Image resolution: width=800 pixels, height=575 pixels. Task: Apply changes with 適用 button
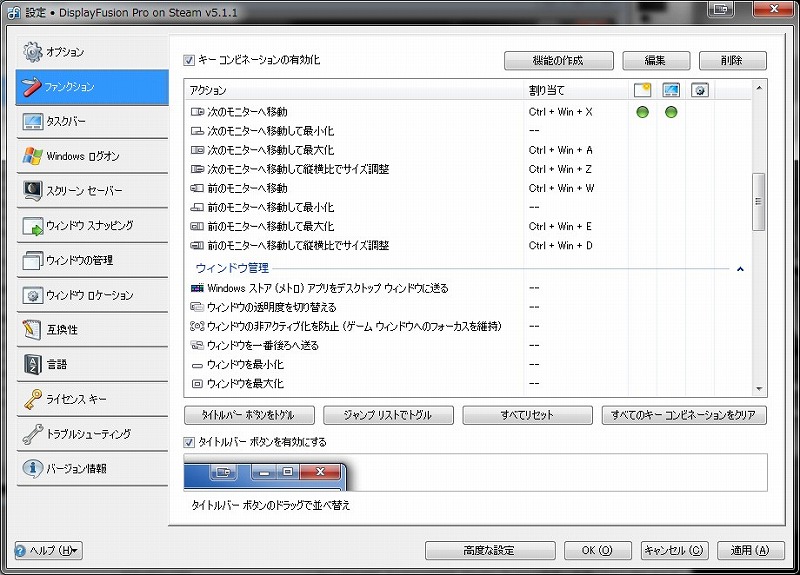[751, 551]
